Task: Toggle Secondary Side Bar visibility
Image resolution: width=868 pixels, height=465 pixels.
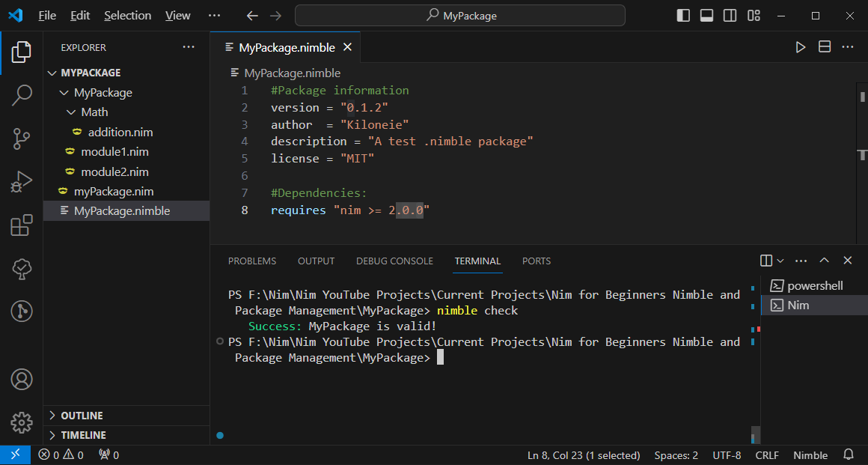Action: click(x=730, y=16)
